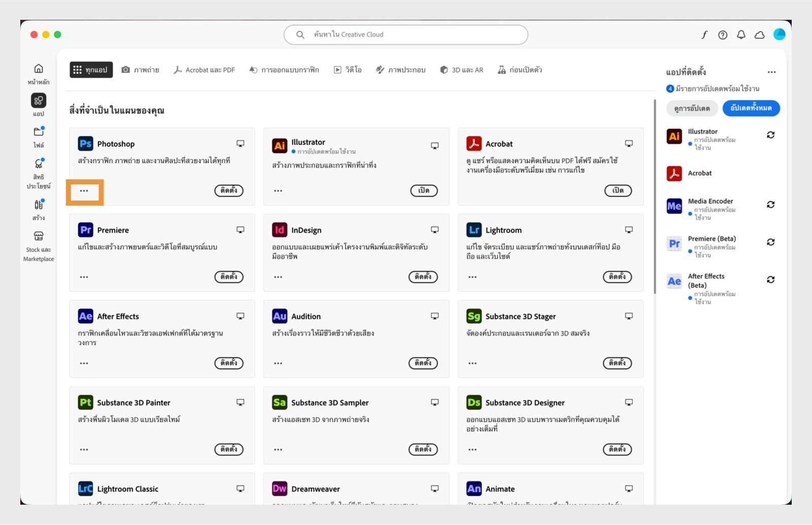Viewport: 812px width, 525px height.
Task: Click the desktop icon on Photoshop card
Action: tap(241, 144)
